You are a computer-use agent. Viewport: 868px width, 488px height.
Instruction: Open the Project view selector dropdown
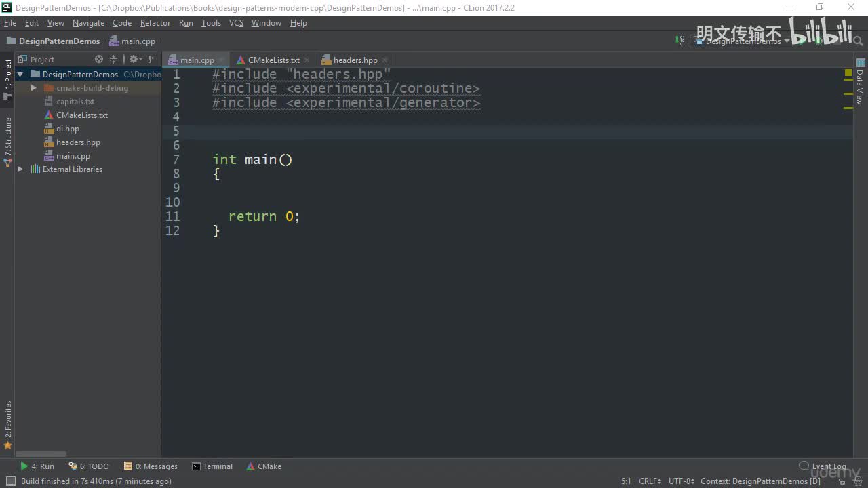pyautogui.click(x=37, y=60)
